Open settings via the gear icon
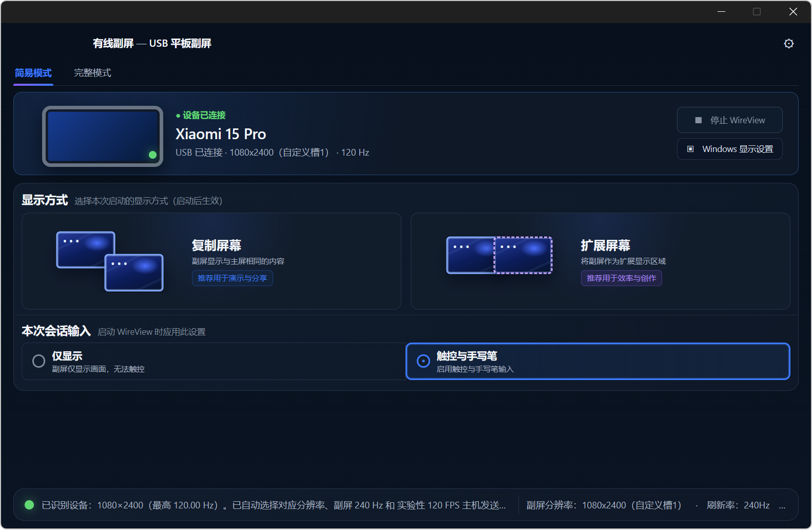The image size is (812, 530). [x=789, y=44]
